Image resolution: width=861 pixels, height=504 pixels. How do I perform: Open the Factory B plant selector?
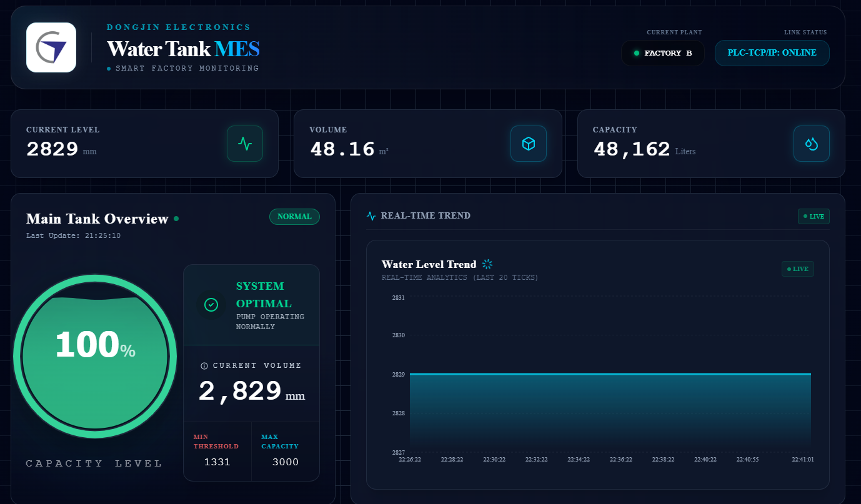(662, 53)
